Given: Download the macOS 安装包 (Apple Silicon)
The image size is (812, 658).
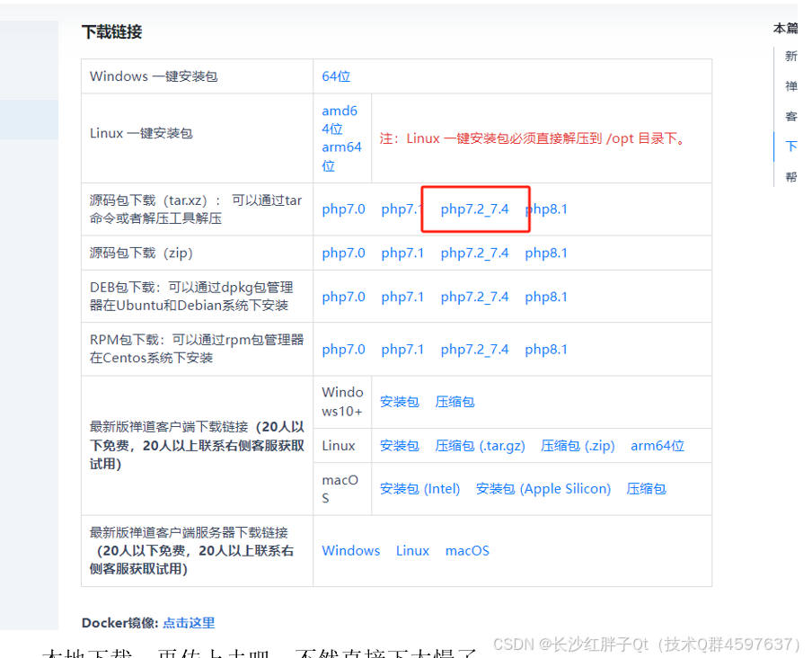Looking at the screenshot, I should pyautogui.click(x=543, y=489).
